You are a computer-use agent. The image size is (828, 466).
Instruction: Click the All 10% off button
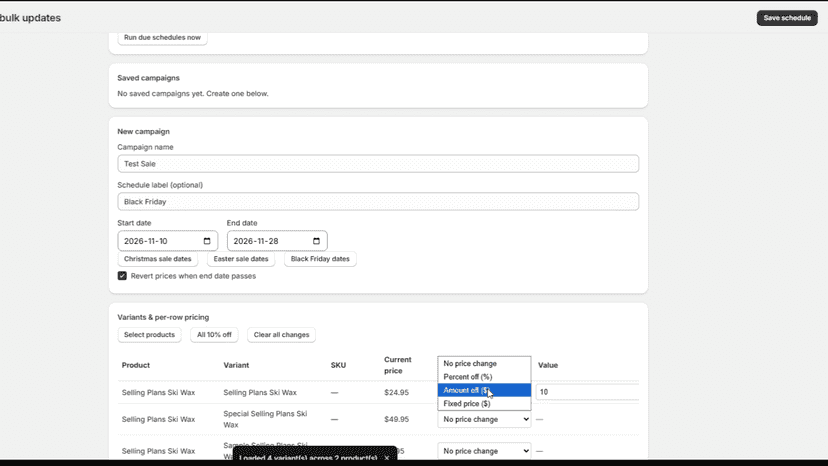coord(214,335)
